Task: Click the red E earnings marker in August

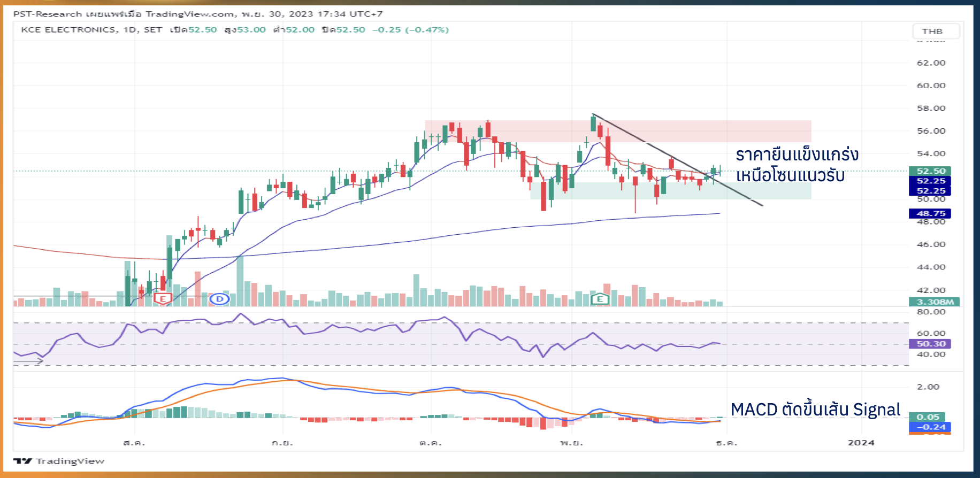Action: 163,299
